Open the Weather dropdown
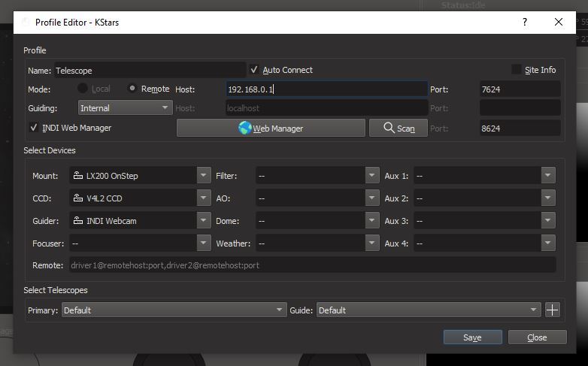This screenshot has width=588, height=366. (x=372, y=243)
